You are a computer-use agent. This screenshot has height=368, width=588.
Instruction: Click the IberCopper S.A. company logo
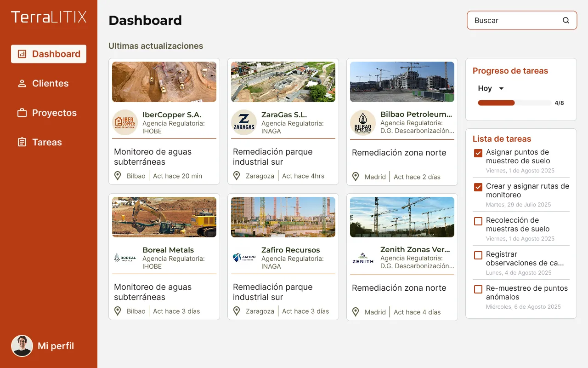(125, 122)
